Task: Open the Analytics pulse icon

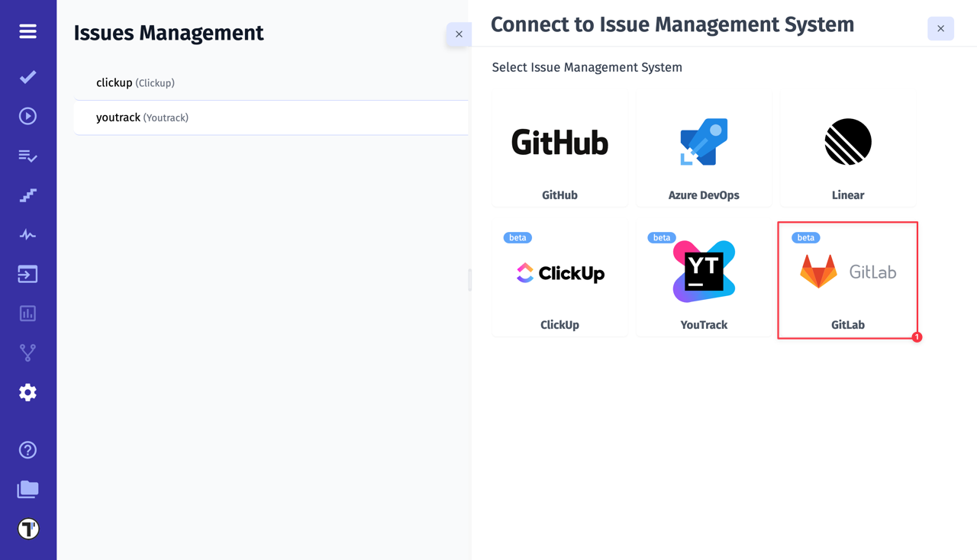Action: tap(27, 234)
